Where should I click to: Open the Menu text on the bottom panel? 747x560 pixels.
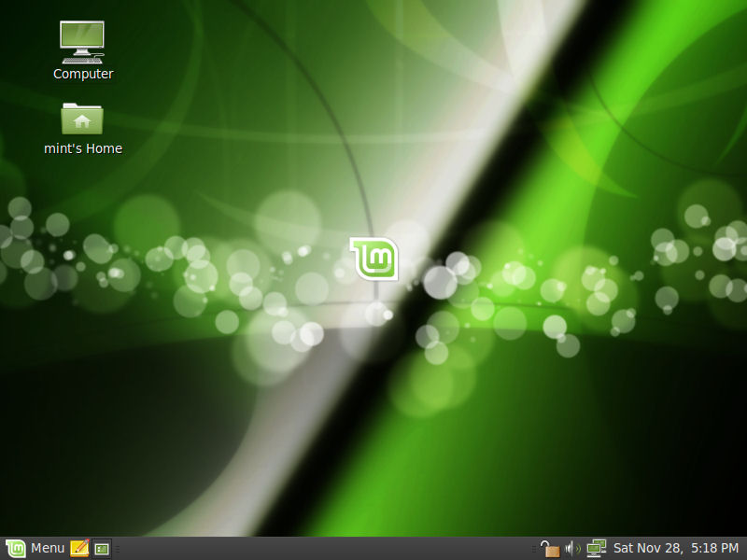pyautogui.click(x=48, y=548)
